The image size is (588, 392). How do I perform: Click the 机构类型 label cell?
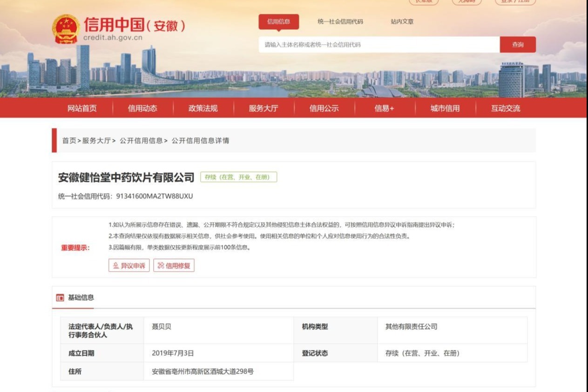point(335,330)
